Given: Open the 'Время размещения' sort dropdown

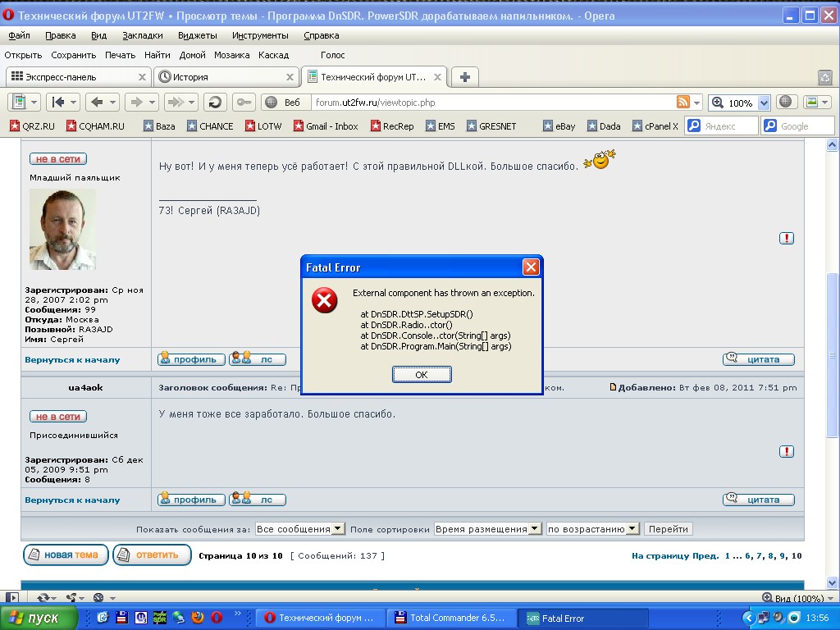Looking at the screenshot, I should (535, 529).
